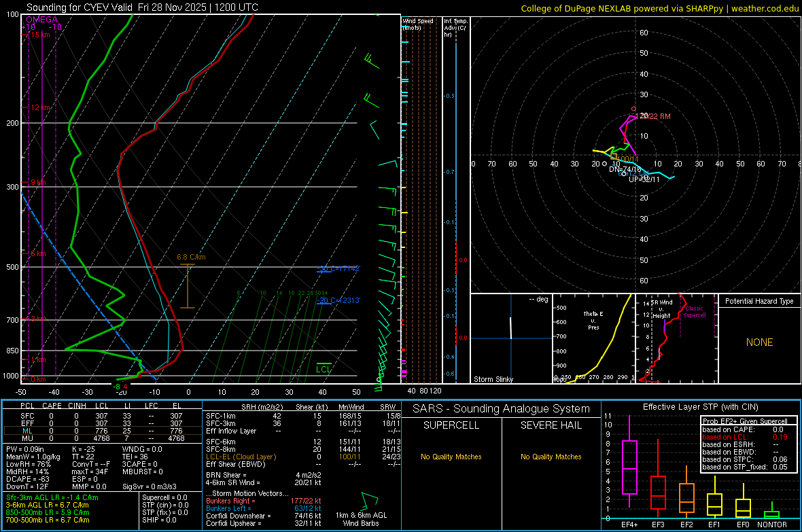Click the 'BRN Shear =' line
The image size is (802, 532).
[x=264, y=475]
